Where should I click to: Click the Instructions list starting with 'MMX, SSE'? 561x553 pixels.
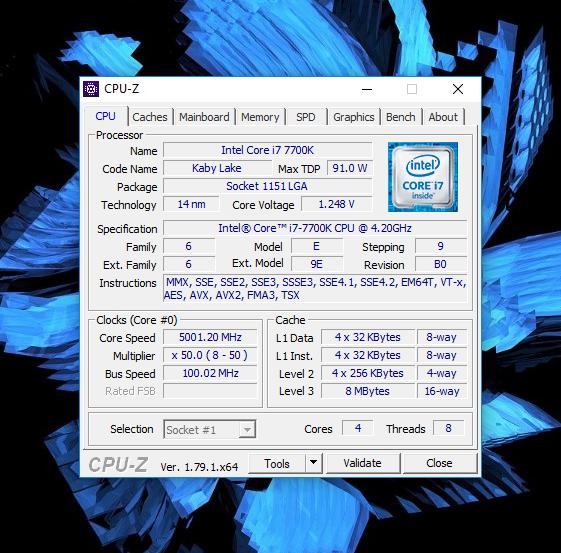pos(315,288)
